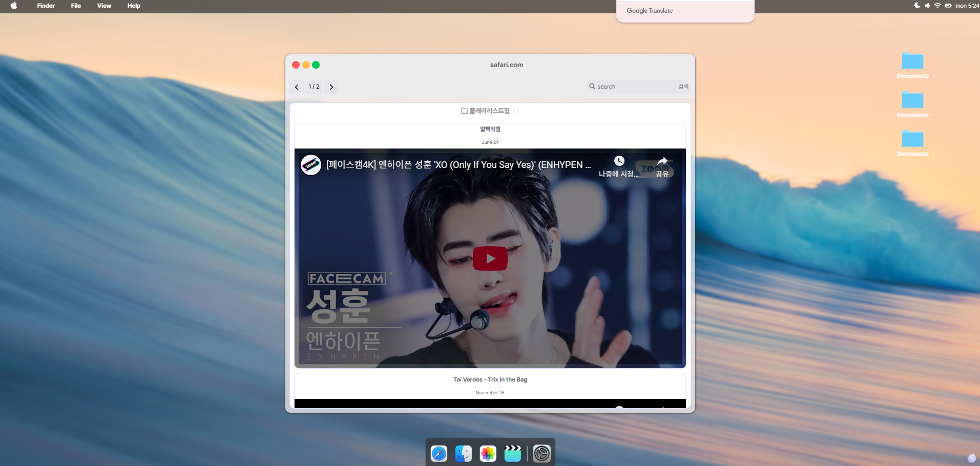Open Photos from the dock
The image size is (980, 466).
coord(488,454)
